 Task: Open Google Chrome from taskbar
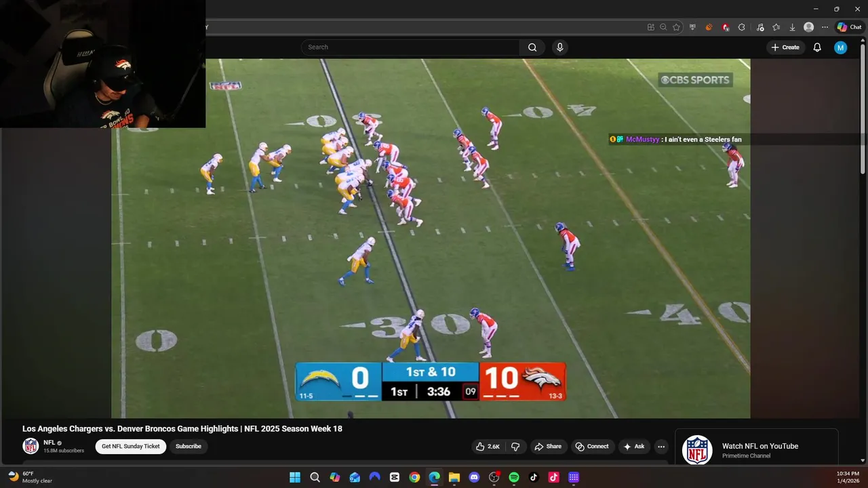(414, 477)
